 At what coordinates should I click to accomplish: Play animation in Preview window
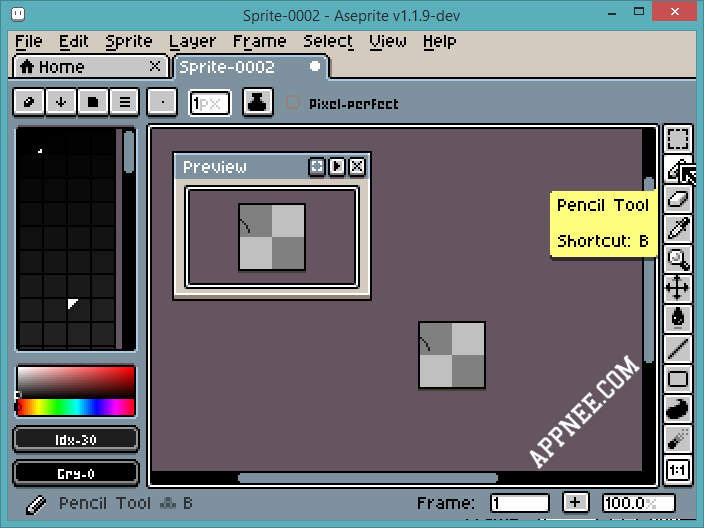coord(337,167)
